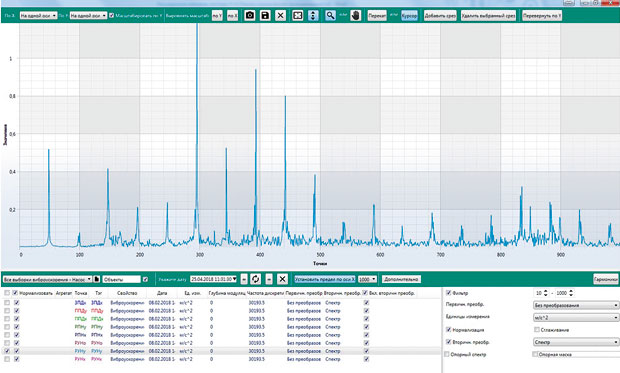
Task: Select the hand pan tool
Action: tap(355, 15)
